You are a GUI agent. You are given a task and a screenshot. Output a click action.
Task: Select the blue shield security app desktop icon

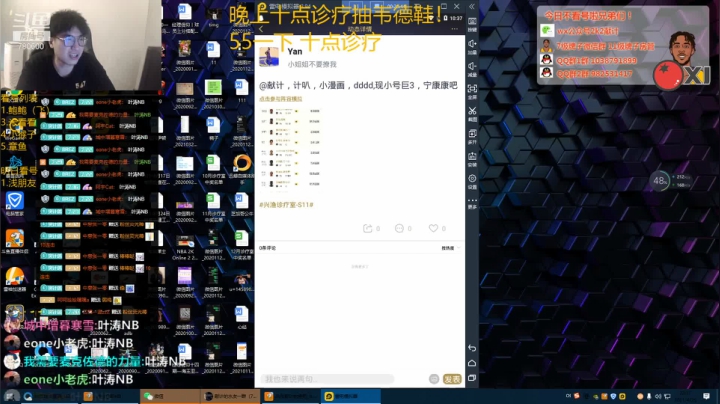(x=15, y=204)
